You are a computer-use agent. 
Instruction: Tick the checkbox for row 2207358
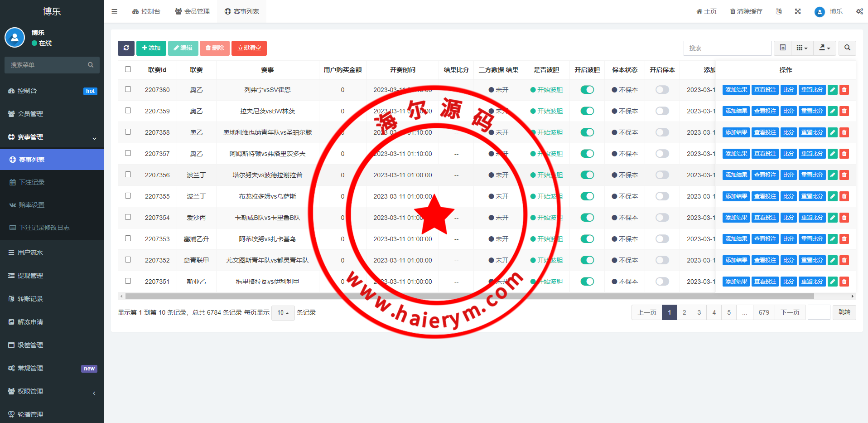(x=128, y=132)
